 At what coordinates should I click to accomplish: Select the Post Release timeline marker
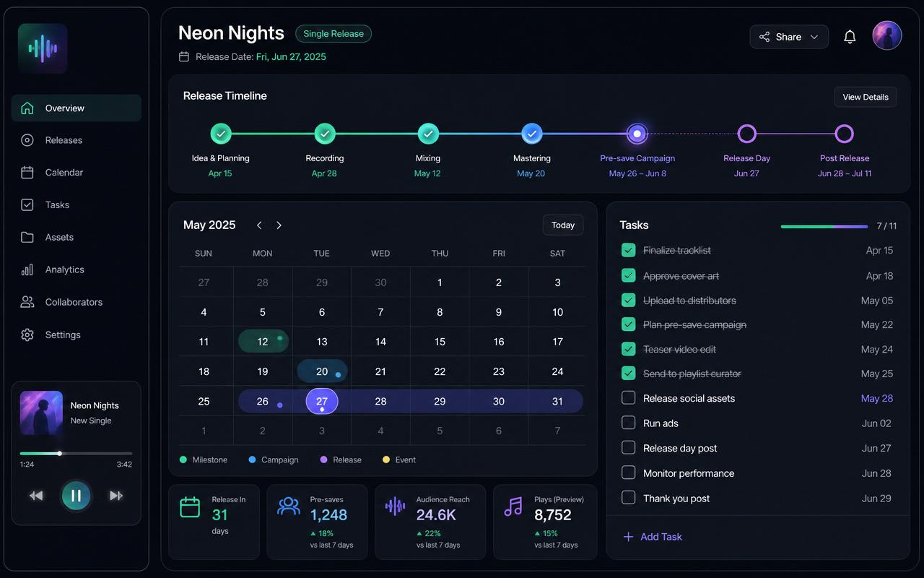point(845,134)
